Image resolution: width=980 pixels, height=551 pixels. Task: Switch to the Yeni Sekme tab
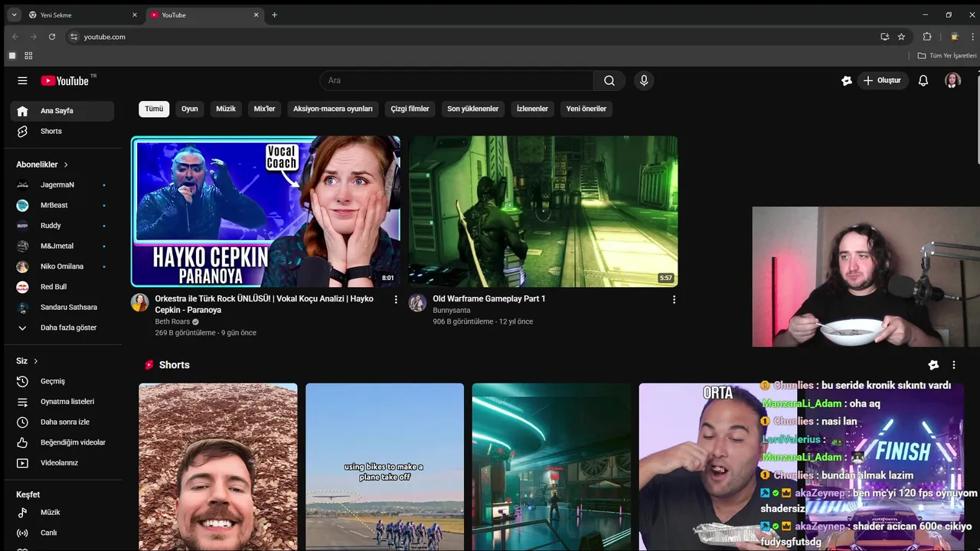point(83,15)
